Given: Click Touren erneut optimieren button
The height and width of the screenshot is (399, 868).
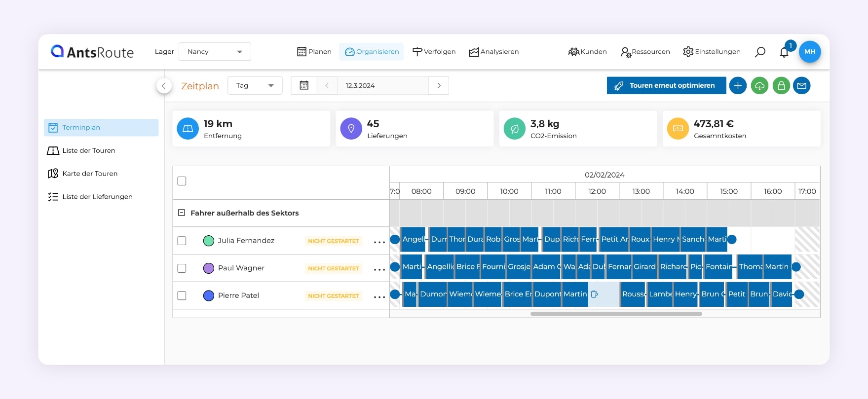Looking at the screenshot, I should pos(666,85).
